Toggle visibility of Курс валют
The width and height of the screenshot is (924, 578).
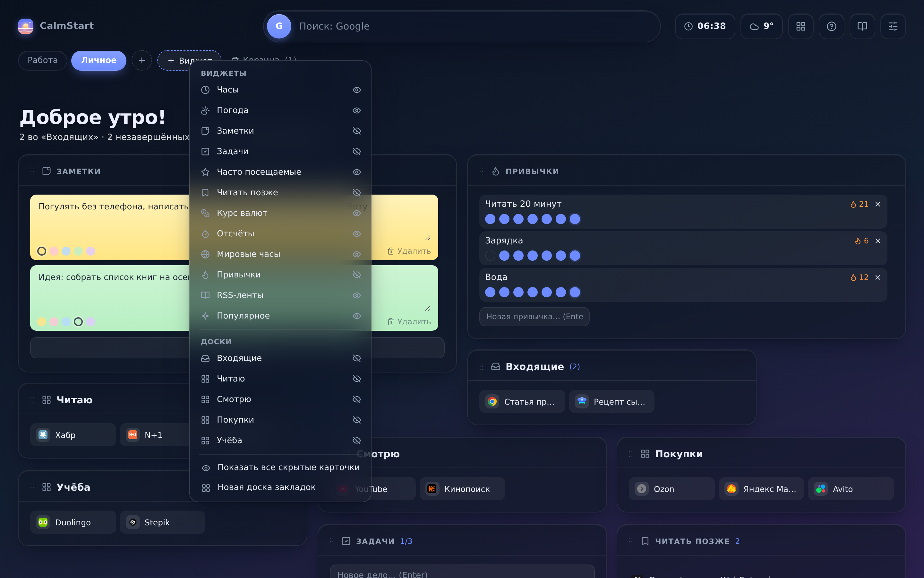(357, 213)
